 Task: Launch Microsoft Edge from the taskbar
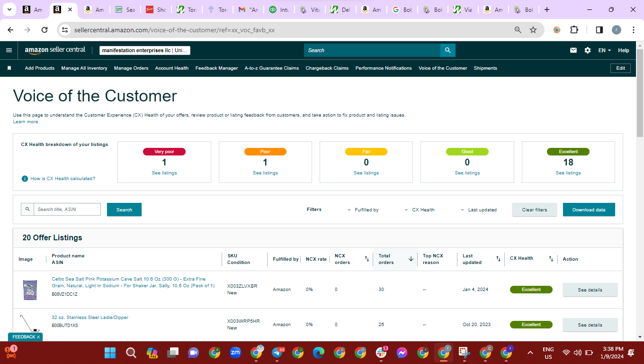tap(319, 353)
